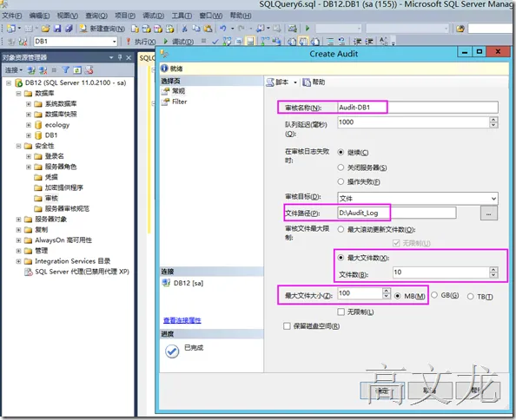Open the 工具(T) menu
Image resolution: width=516 pixels, height=420 pixels.
[182, 16]
